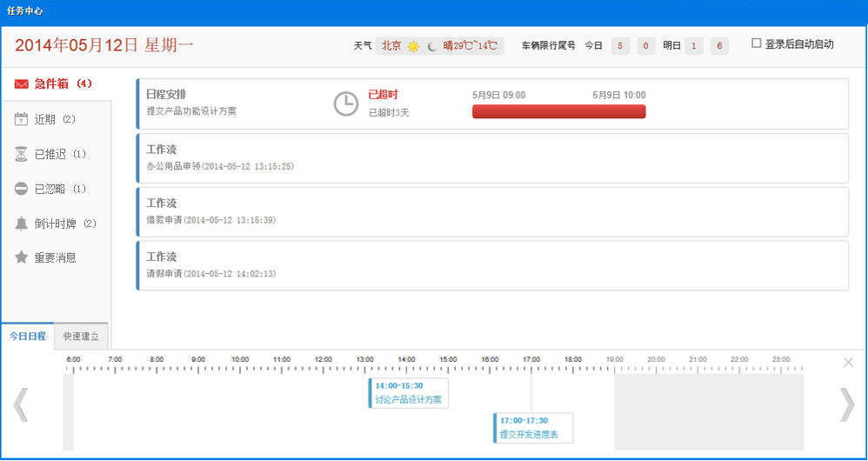
Task: Click the overdue clock icon
Action: [345, 104]
